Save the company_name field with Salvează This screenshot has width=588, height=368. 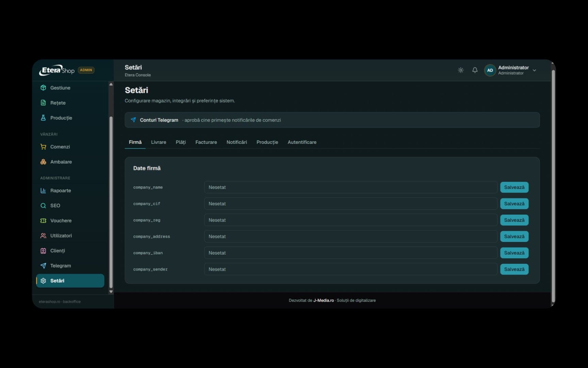(x=514, y=187)
